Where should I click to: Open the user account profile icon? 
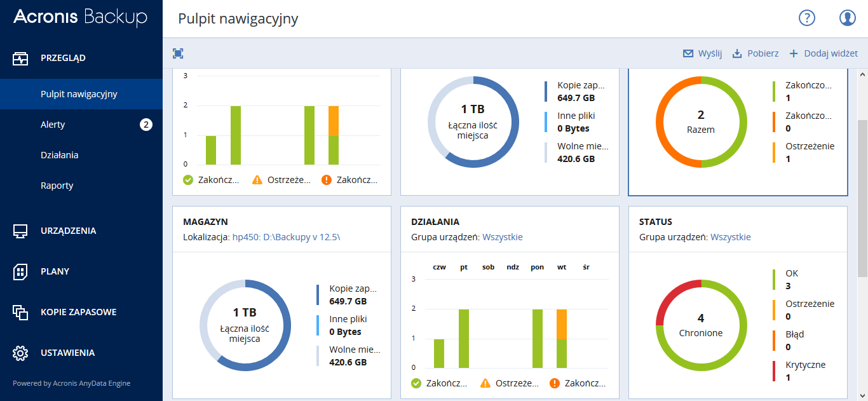pos(847,18)
